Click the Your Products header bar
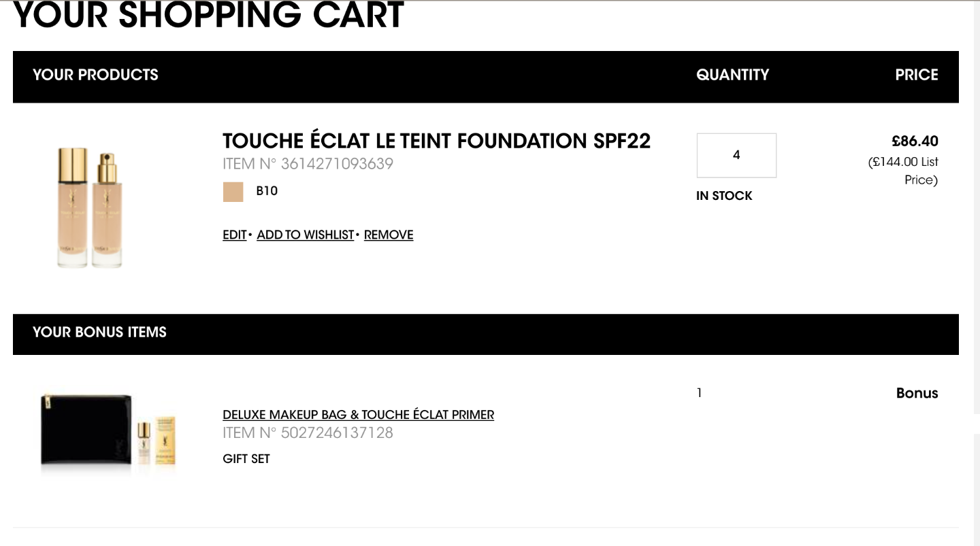 (x=486, y=77)
